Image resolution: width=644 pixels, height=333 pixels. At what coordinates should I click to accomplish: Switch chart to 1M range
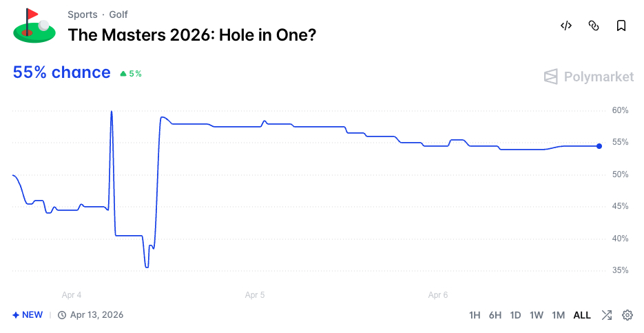[x=558, y=315]
